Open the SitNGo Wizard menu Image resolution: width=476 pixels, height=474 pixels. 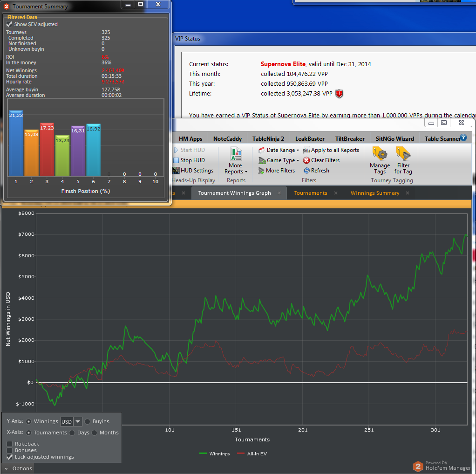tap(394, 139)
